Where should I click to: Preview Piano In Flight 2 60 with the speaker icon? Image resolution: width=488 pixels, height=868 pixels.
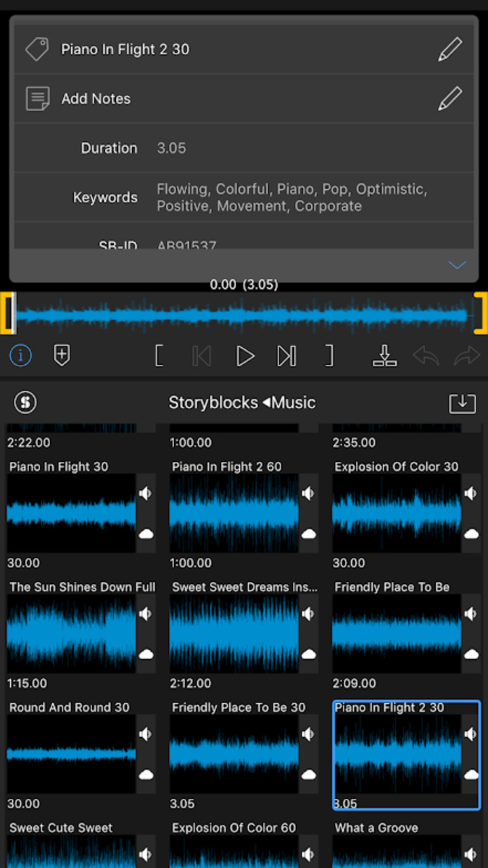pos(308,493)
